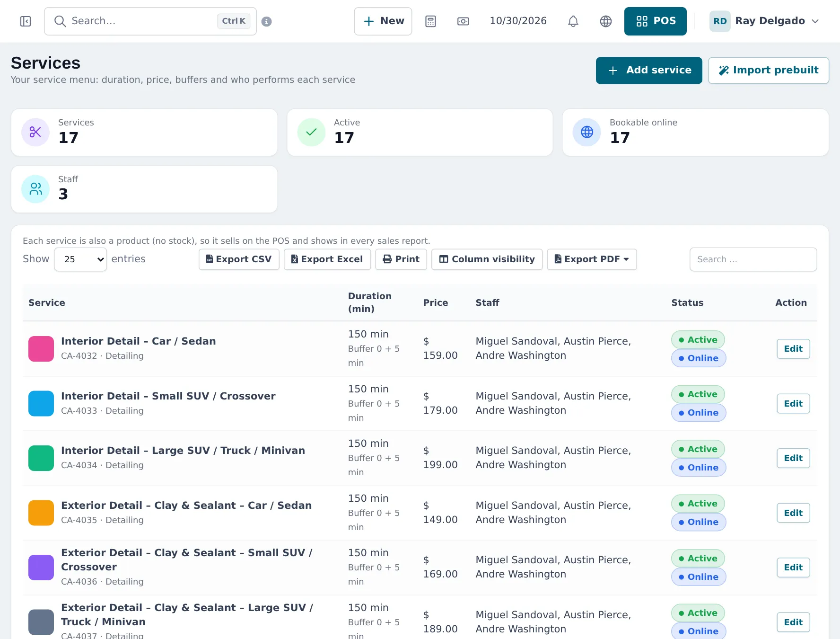The image size is (840, 639).
Task: Focus the table search field
Action: 753,259
